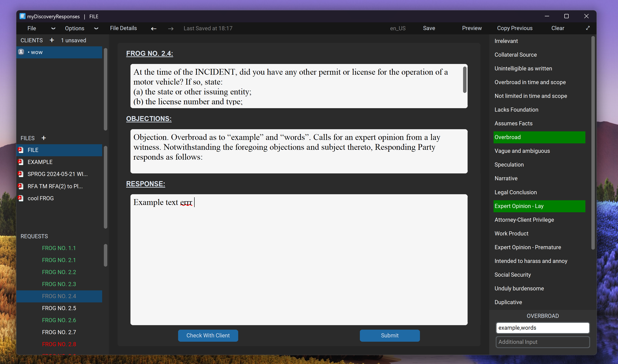This screenshot has width=618, height=364.
Task: Click the PDF icon beside EXAMPLE file
Action: [x=21, y=162]
